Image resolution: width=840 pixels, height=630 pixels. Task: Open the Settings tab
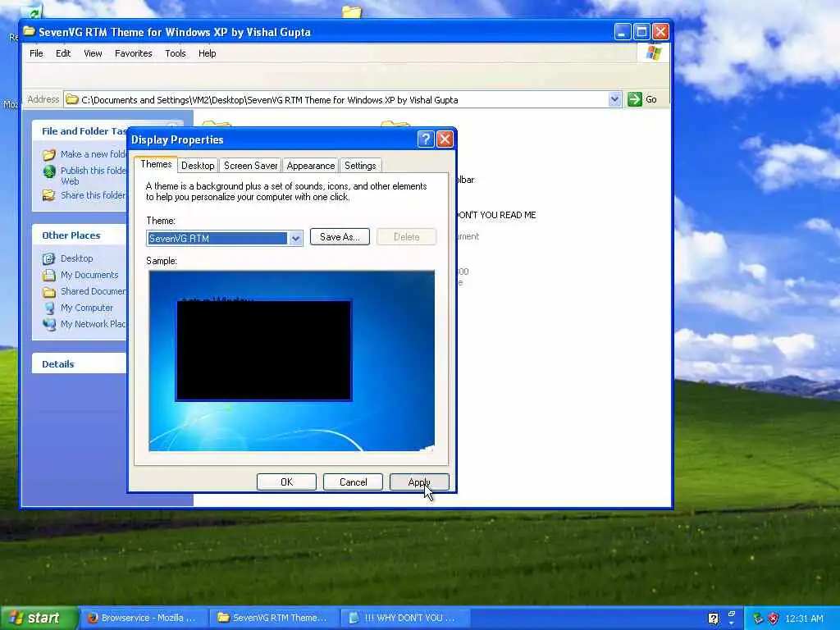click(x=360, y=166)
